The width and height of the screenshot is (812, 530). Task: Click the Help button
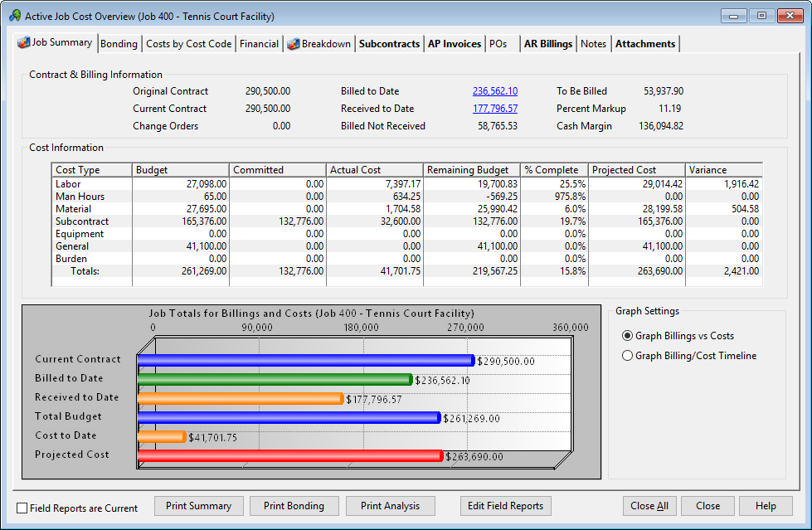coord(765,506)
